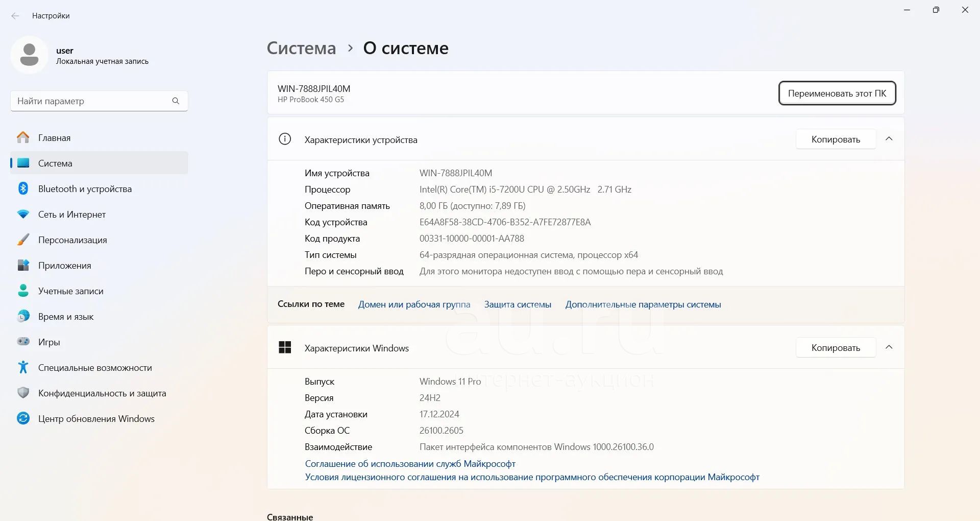Click the Windows logo icon beside Характеристики Windows
980x521 pixels.
pyautogui.click(x=285, y=347)
